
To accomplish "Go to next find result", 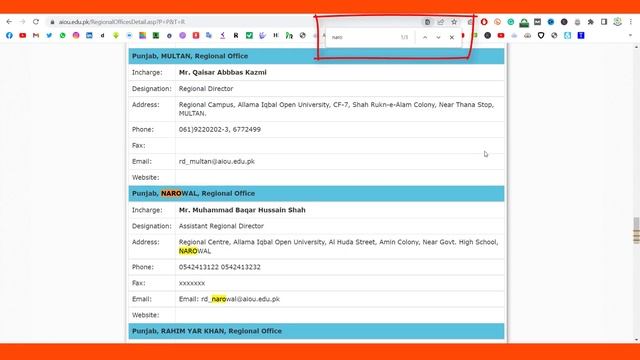I will point(438,37).
